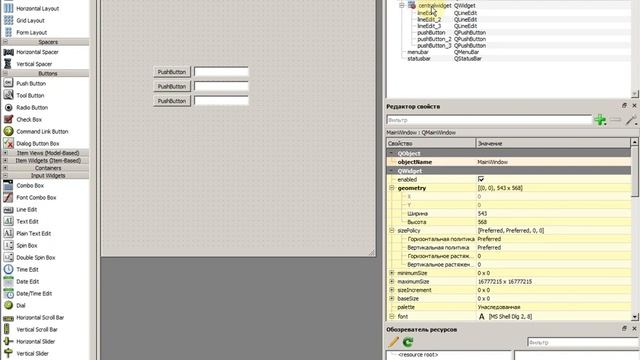The width and height of the screenshot is (640, 360).
Task: Click the top line edit on form
Action: [x=221, y=72]
